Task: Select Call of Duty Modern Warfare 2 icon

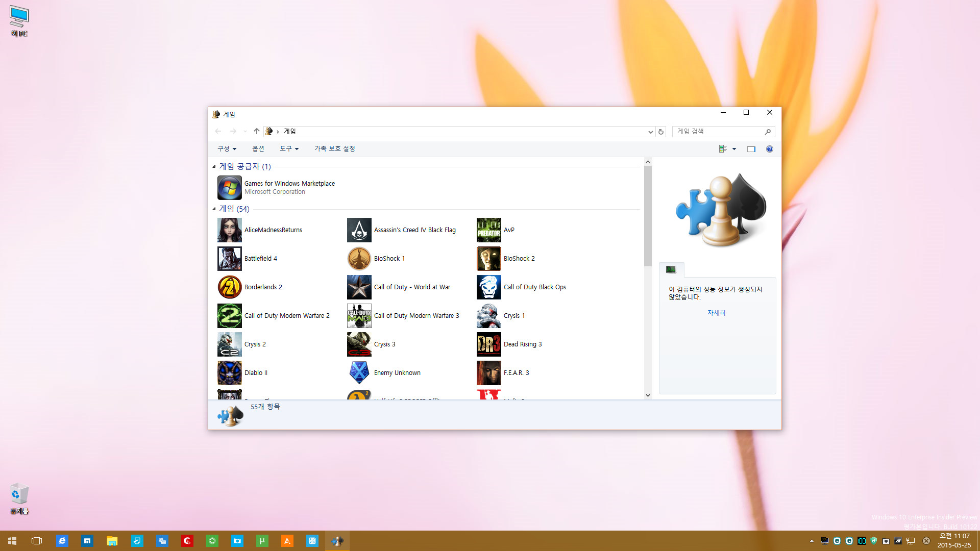Action: tap(230, 316)
